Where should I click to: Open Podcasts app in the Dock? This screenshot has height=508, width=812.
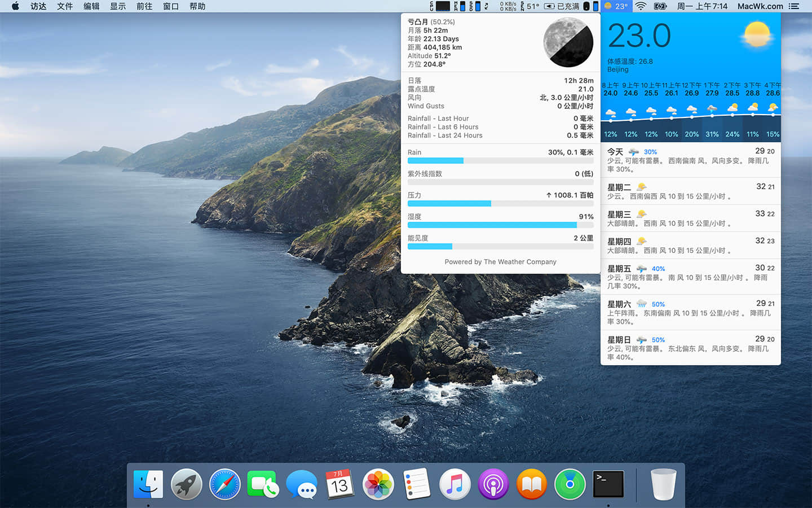(x=493, y=484)
